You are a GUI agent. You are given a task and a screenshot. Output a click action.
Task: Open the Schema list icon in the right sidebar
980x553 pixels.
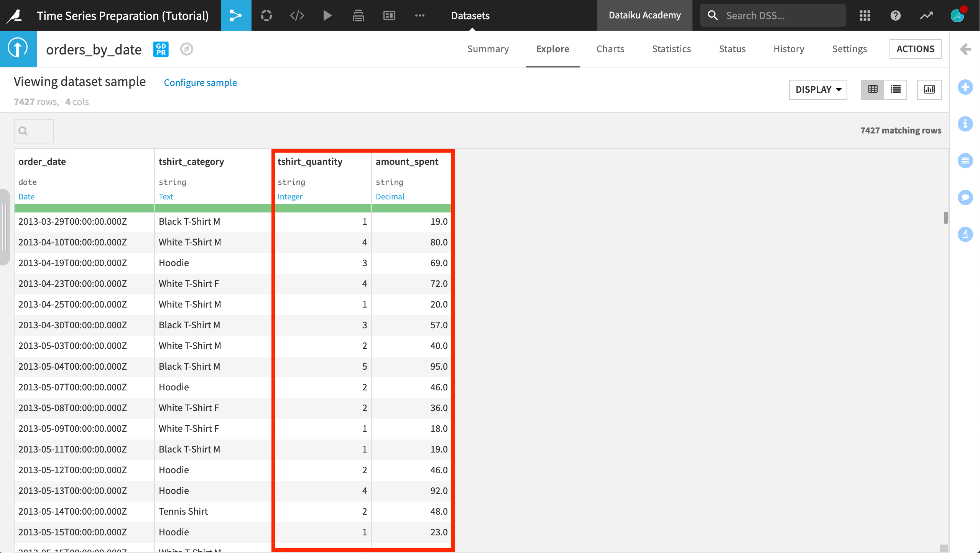tap(965, 161)
